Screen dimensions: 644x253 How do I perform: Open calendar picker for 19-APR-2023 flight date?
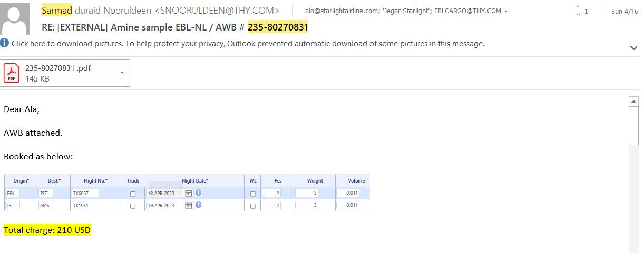click(189, 205)
